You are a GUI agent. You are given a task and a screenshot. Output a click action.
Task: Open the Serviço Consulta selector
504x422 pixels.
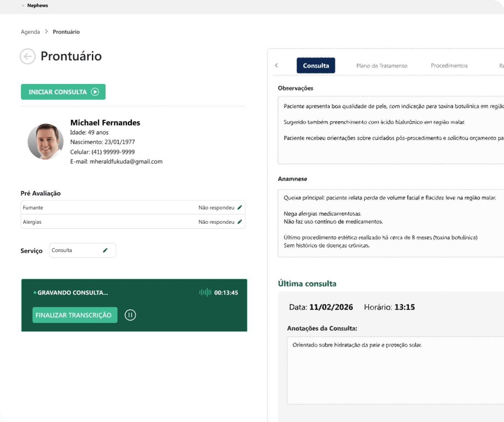pos(83,250)
